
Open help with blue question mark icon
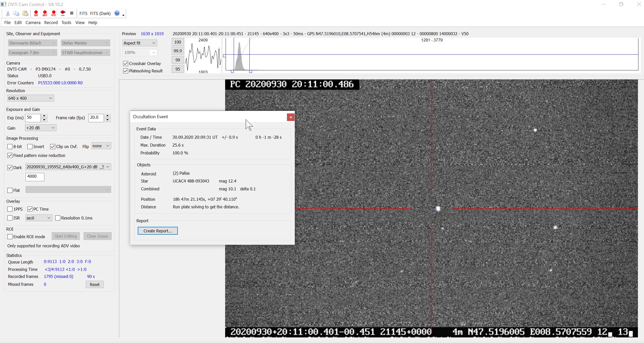117,13
